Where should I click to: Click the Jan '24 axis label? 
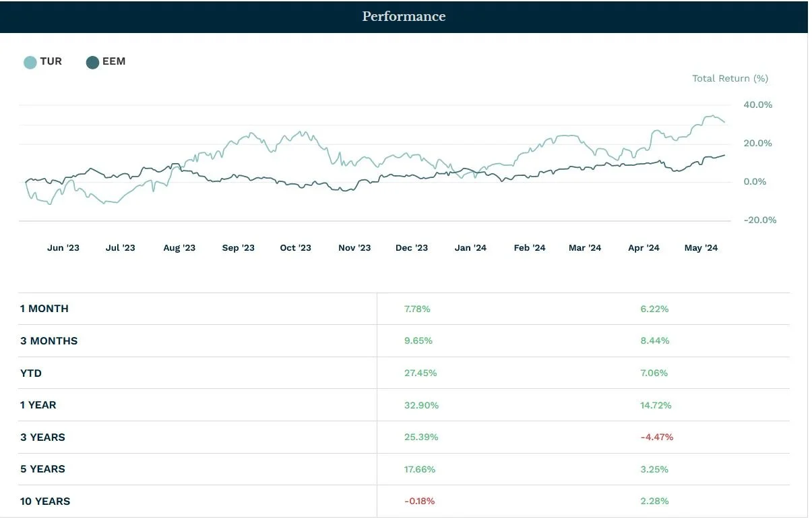pos(470,247)
